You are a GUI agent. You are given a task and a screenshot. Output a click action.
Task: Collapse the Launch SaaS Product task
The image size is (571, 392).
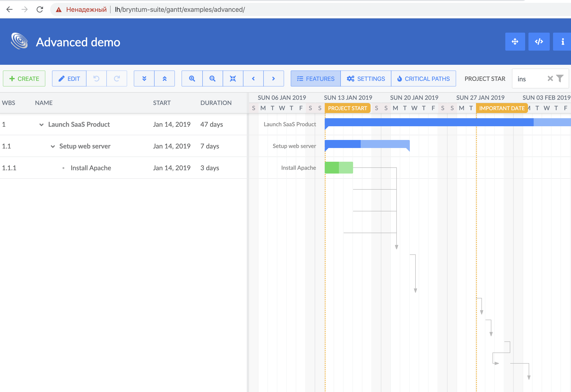(x=41, y=124)
